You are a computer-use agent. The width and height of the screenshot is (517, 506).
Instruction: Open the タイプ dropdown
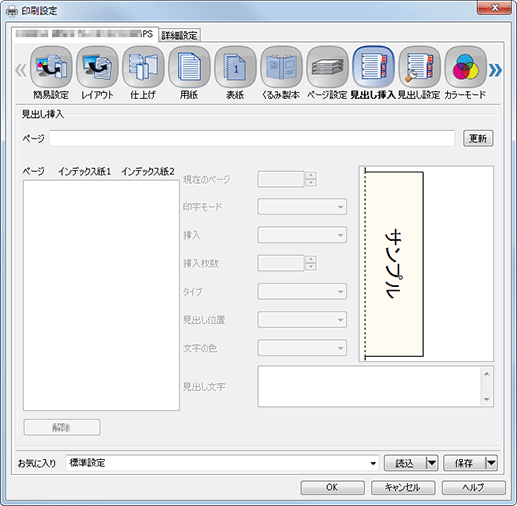(x=302, y=292)
